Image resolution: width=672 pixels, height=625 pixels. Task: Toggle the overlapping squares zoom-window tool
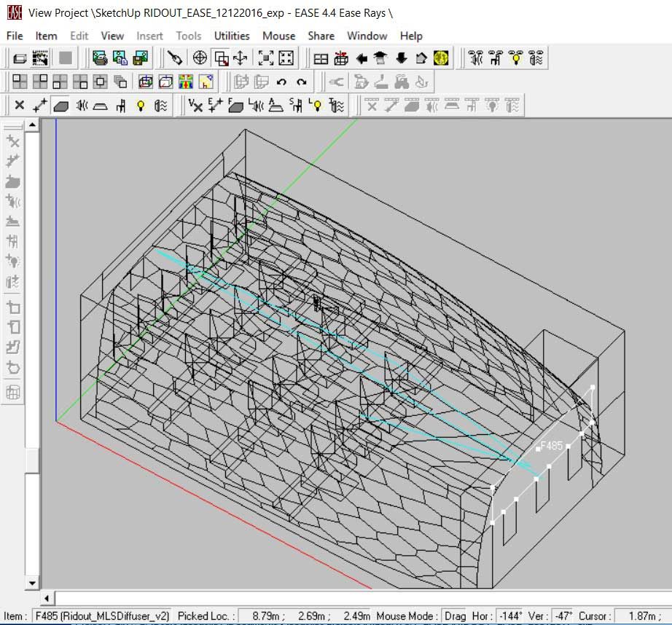point(221,58)
